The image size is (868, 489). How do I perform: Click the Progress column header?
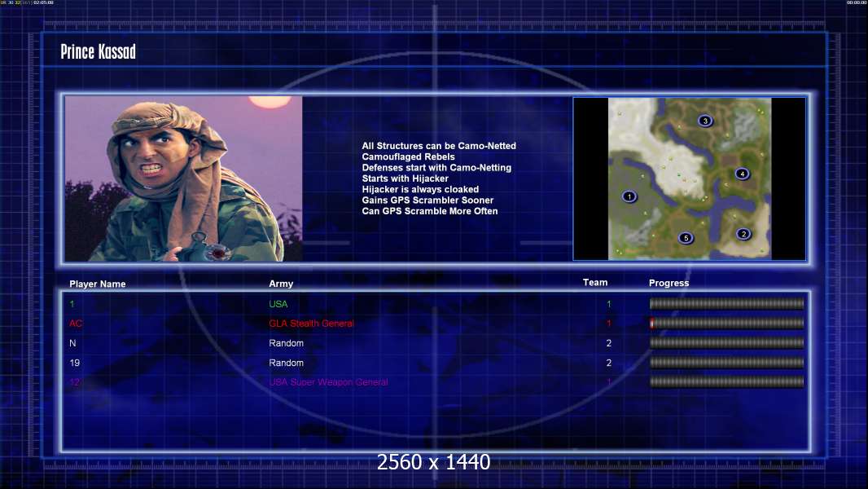pos(669,283)
